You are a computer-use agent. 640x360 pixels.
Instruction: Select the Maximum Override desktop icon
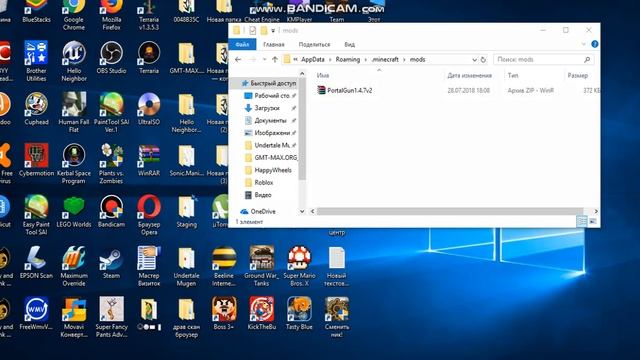[74, 266]
